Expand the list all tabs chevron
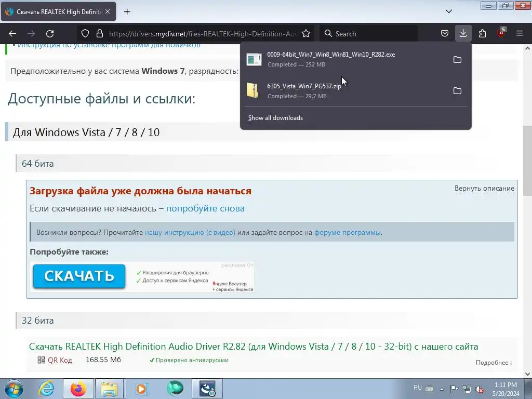532x399 pixels. (448, 11)
